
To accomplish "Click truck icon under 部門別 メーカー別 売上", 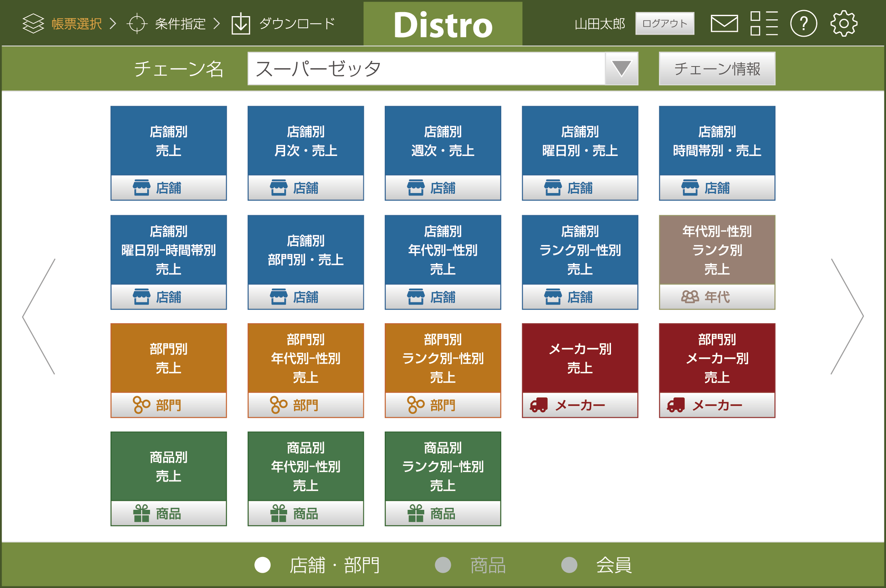I will [676, 405].
